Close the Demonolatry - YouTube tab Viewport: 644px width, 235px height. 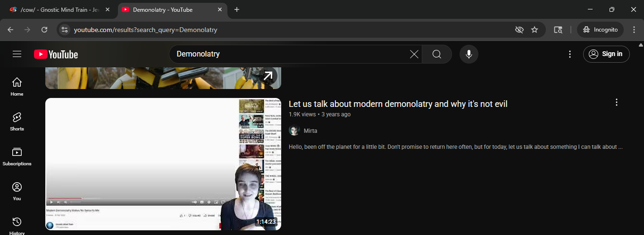coord(219,9)
